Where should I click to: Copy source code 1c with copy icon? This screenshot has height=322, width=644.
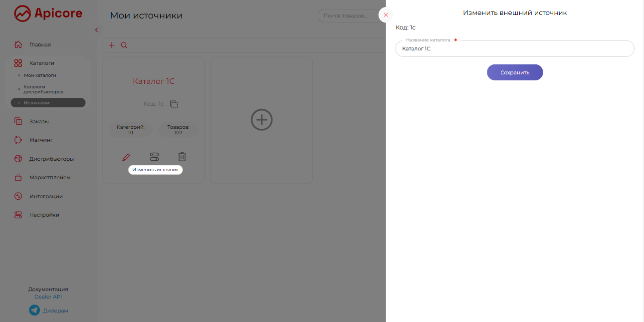(x=174, y=104)
